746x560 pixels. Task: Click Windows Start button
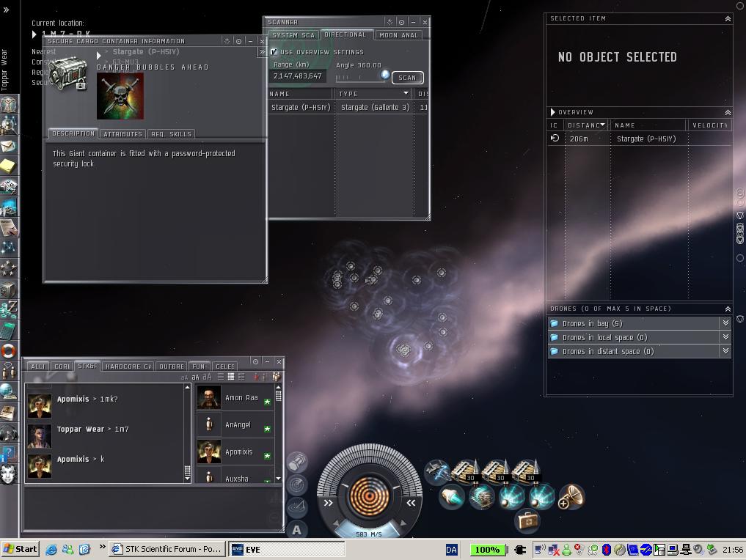[20, 549]
